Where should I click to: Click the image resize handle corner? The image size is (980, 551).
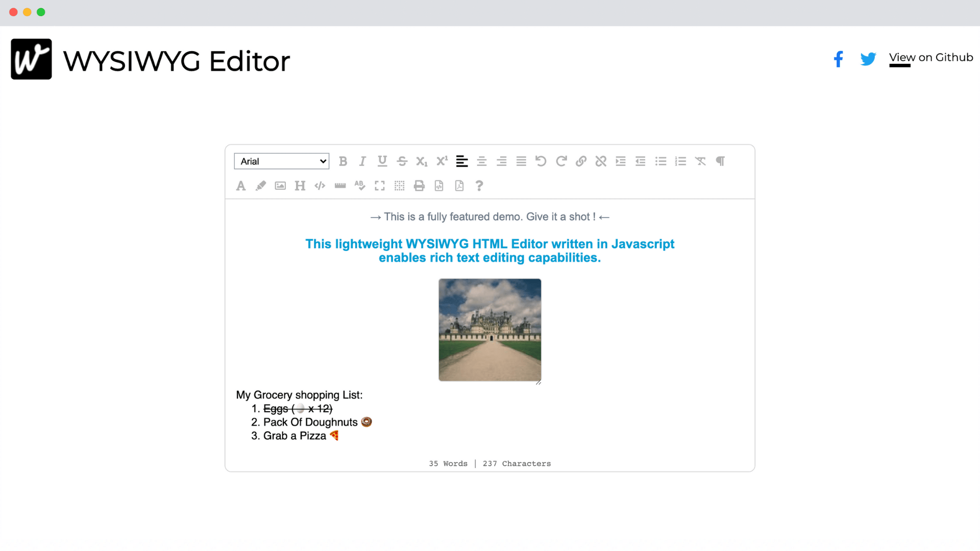tap(538, 382)
